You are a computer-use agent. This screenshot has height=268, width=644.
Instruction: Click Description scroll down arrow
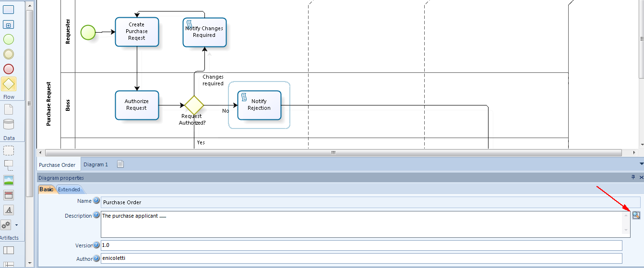click(x=626, y=230)
